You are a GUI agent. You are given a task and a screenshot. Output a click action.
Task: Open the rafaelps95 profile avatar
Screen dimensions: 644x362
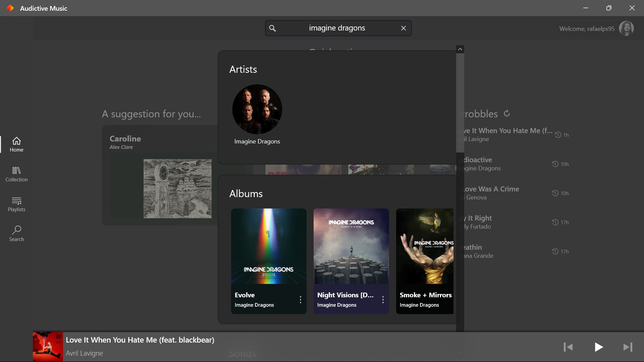point(626,28)
